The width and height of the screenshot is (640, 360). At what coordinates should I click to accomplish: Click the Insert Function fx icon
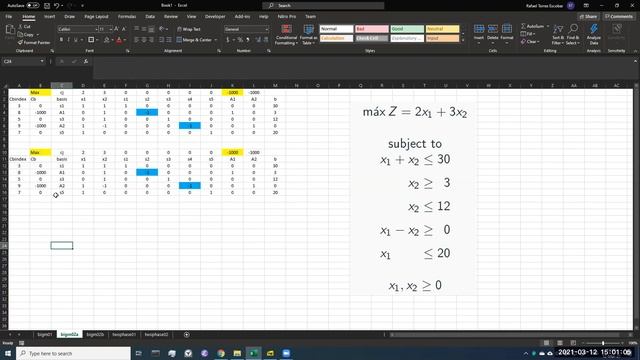[86, 61]
